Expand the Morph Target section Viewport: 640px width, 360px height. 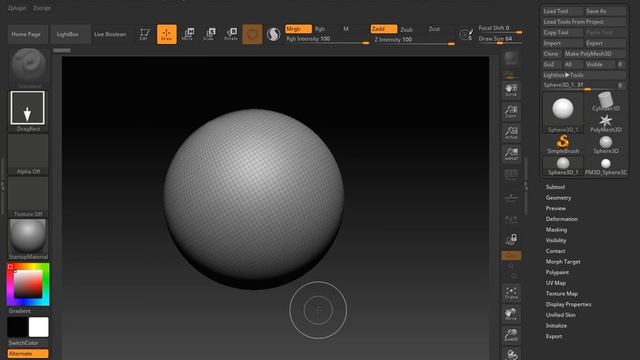(563, 262)
